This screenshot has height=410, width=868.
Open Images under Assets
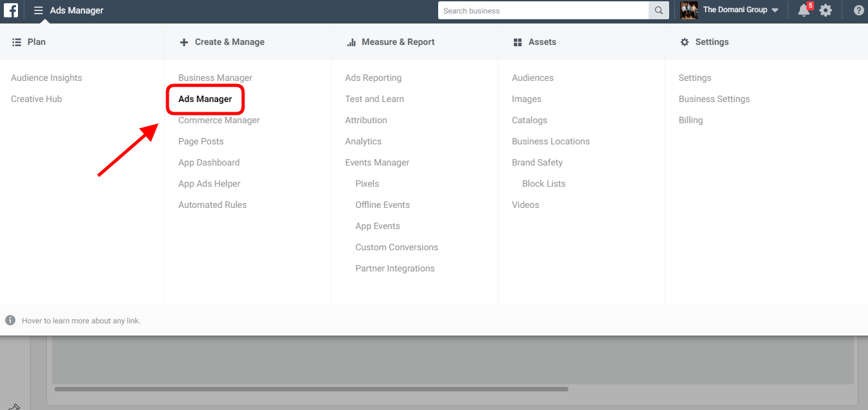(x=527, y=99)
